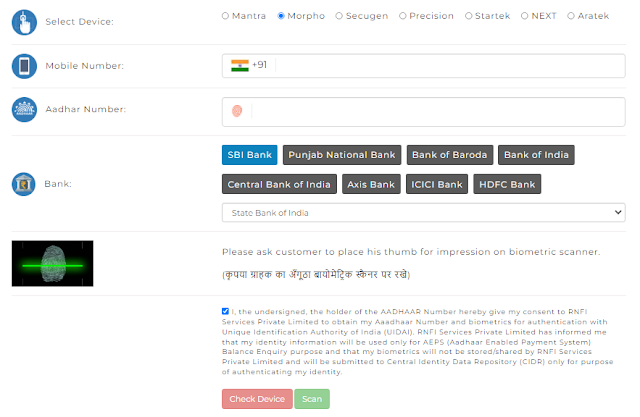Click the +91 country code text

(260, 65)
